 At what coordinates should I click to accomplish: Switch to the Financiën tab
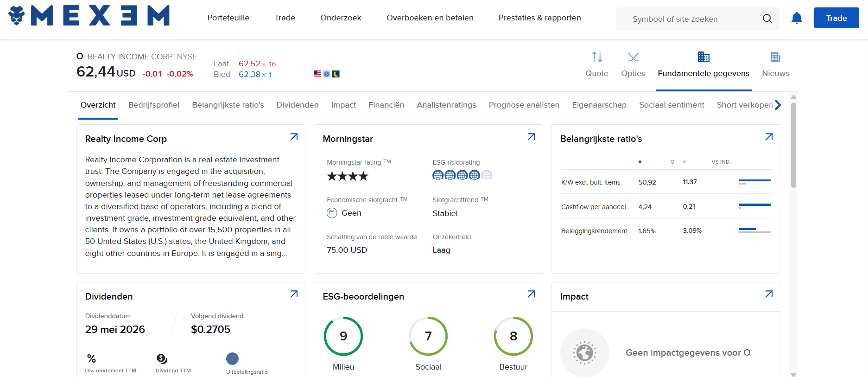(386, 105)
